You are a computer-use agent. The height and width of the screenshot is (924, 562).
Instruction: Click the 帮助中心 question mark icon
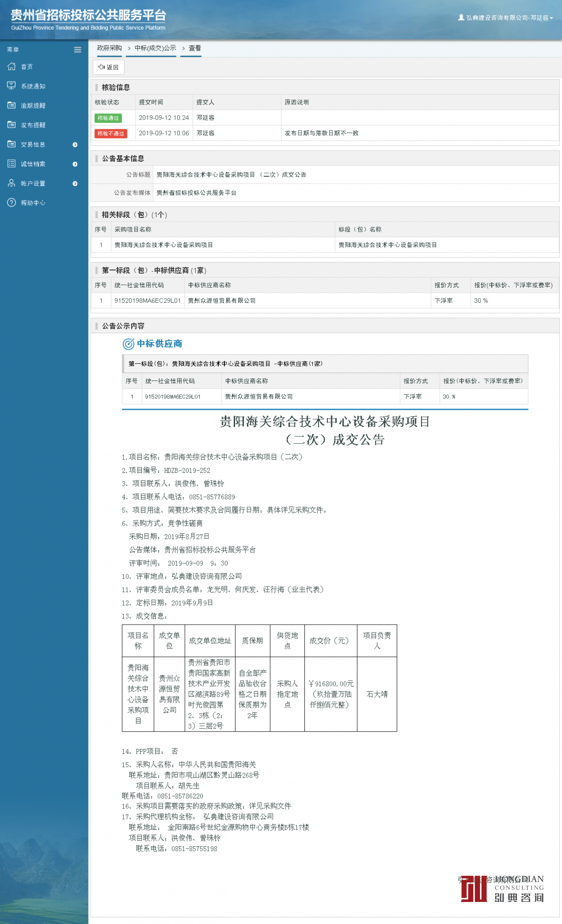coord(12,202)
